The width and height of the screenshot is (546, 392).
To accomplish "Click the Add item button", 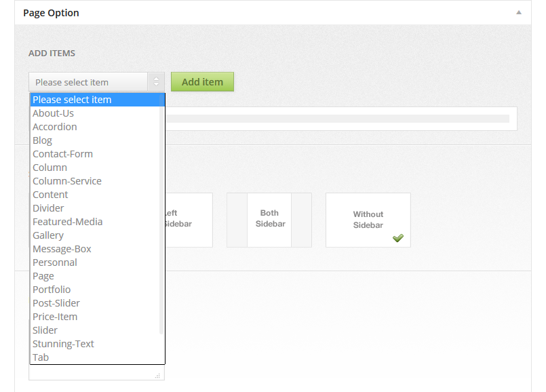I will (x=202, y=81).
